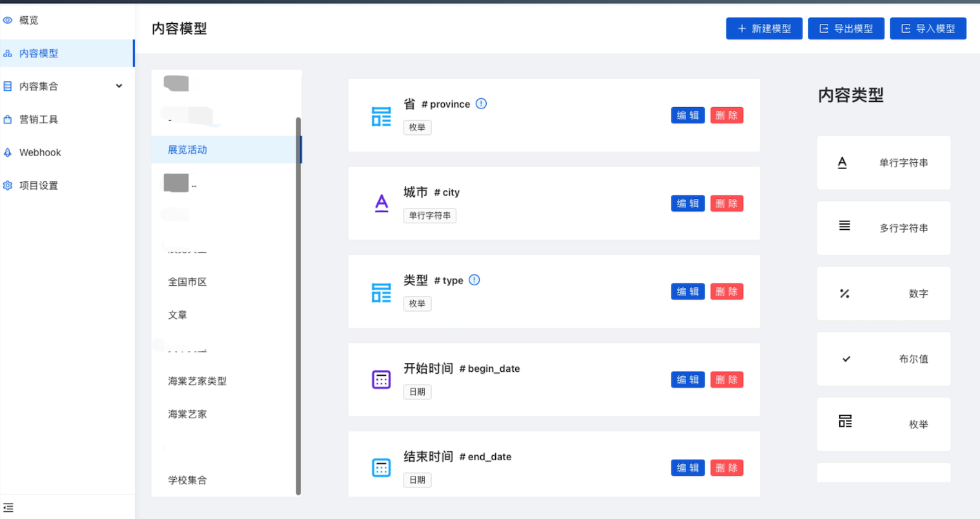Click the 布尔值 checkmark icon
The height and width of the screenshot is (519, 980).
tap(846, 359)
